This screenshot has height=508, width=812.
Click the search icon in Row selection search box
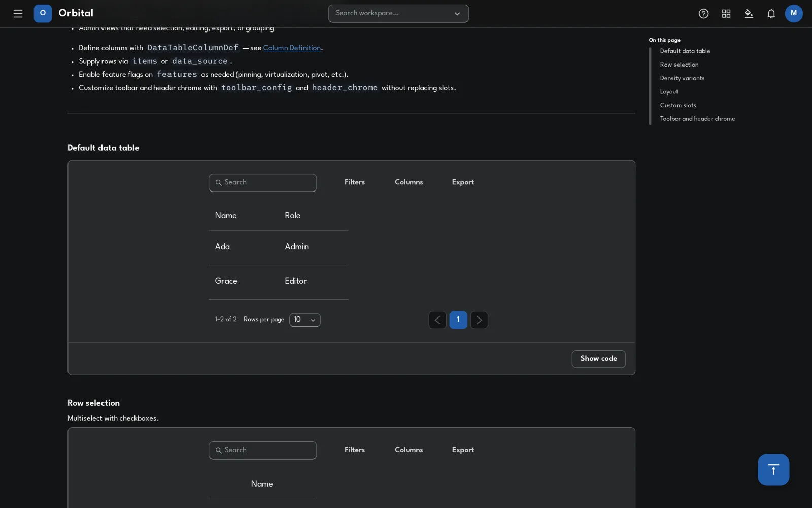219,451
